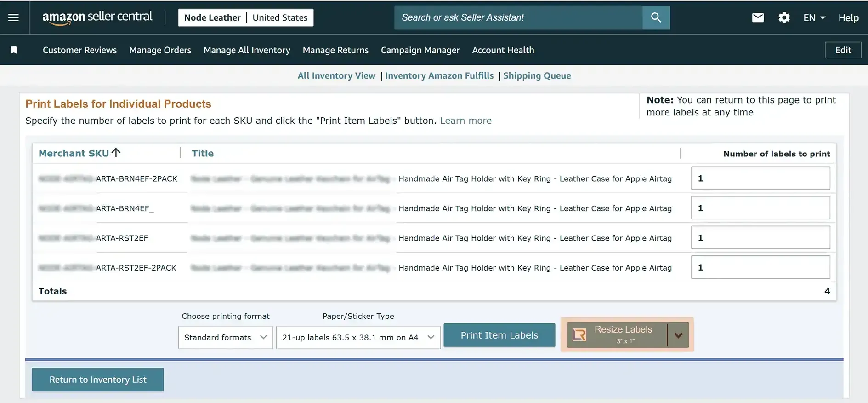Click the Title column header
The width and height of the screenshot is (868, 403).
[x=203, y=153]
